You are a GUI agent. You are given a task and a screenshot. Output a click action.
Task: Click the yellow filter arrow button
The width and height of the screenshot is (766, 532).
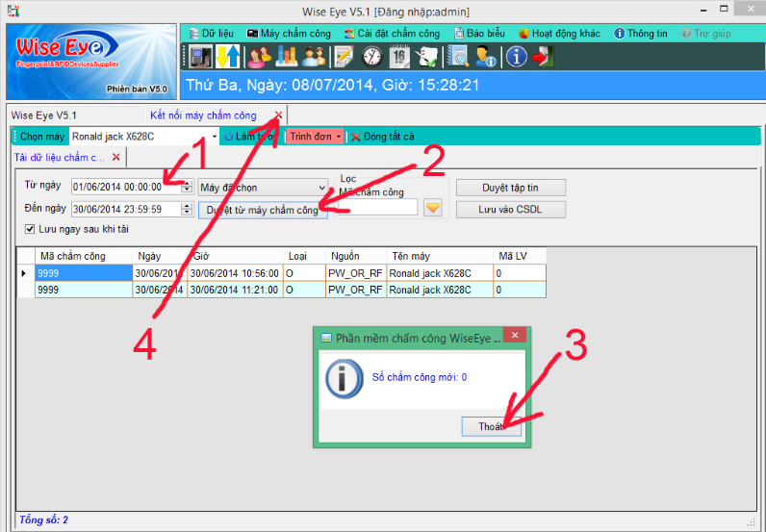(433, 208)
